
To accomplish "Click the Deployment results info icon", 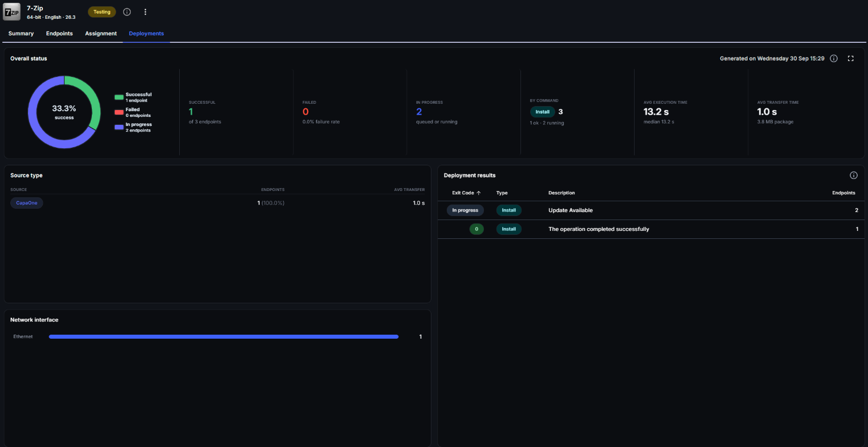I will (x=854, y=176).
